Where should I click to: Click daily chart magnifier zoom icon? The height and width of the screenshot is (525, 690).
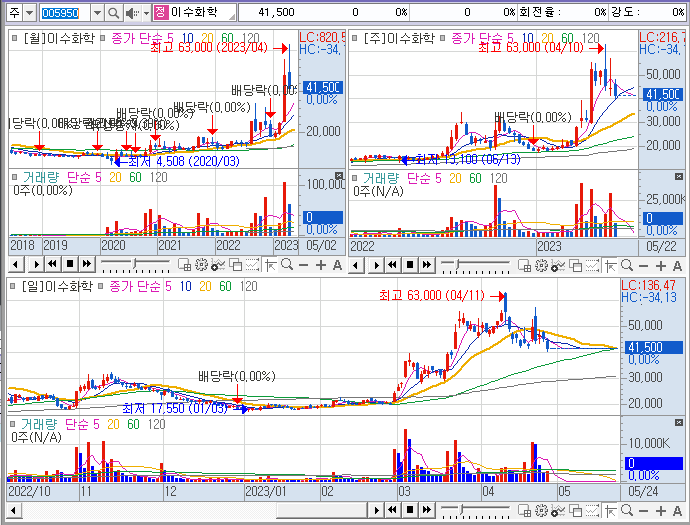627,510
